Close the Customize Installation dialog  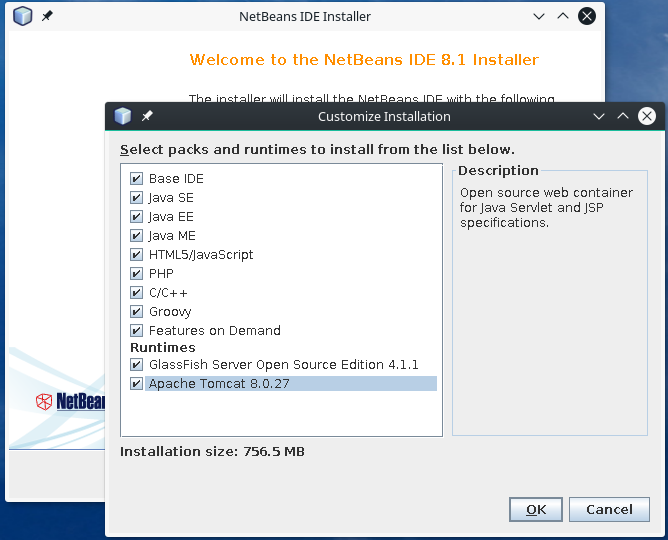(x=647, y=116)
